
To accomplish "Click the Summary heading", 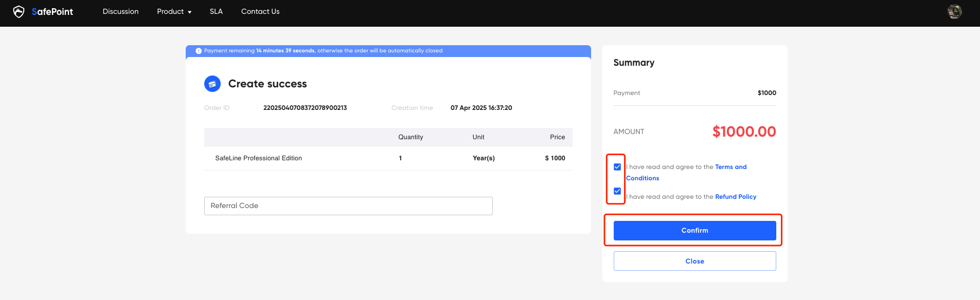I will pos(634,63).
